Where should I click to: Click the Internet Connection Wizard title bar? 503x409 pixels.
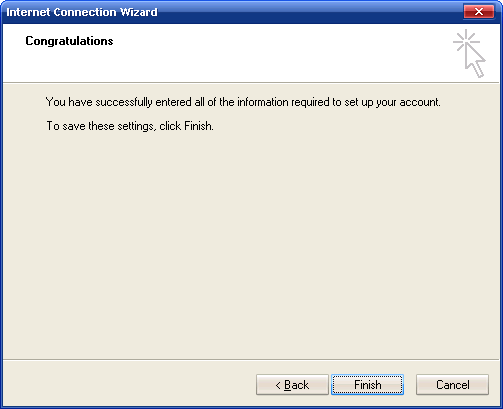(233, 12)
